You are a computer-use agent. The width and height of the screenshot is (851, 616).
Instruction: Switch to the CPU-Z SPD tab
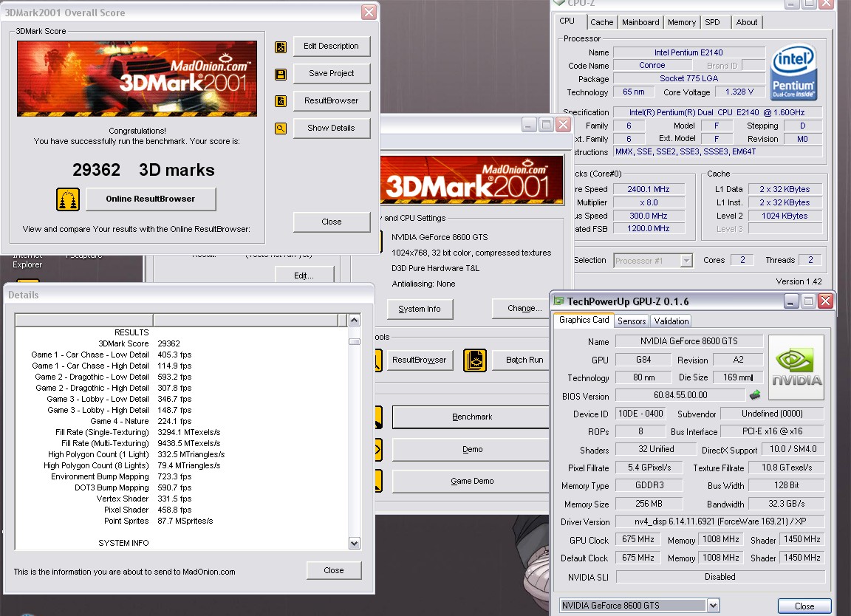[712, 22]
